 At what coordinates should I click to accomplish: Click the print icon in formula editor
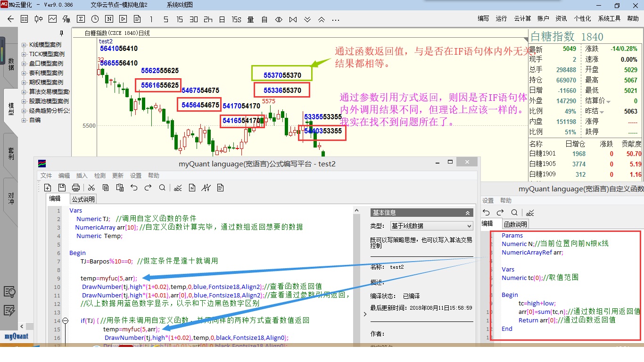tap(75, 188)
